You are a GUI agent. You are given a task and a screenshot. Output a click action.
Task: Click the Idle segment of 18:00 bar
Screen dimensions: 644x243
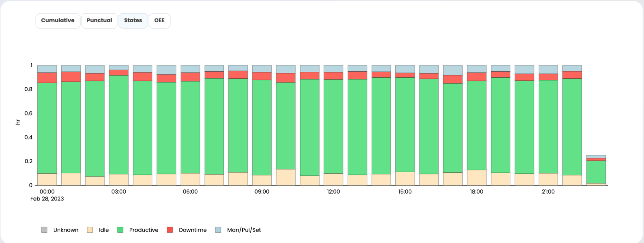(477, 178)
